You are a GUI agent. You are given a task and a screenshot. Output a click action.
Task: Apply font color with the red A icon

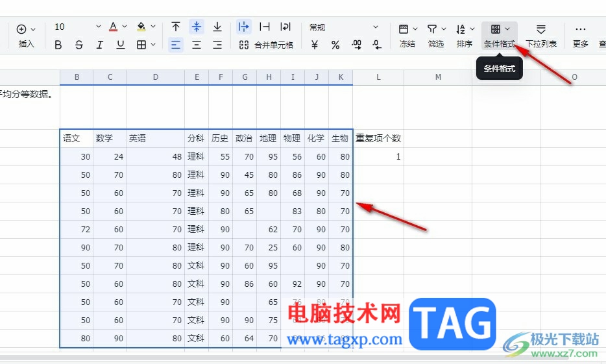coord(113,27)
